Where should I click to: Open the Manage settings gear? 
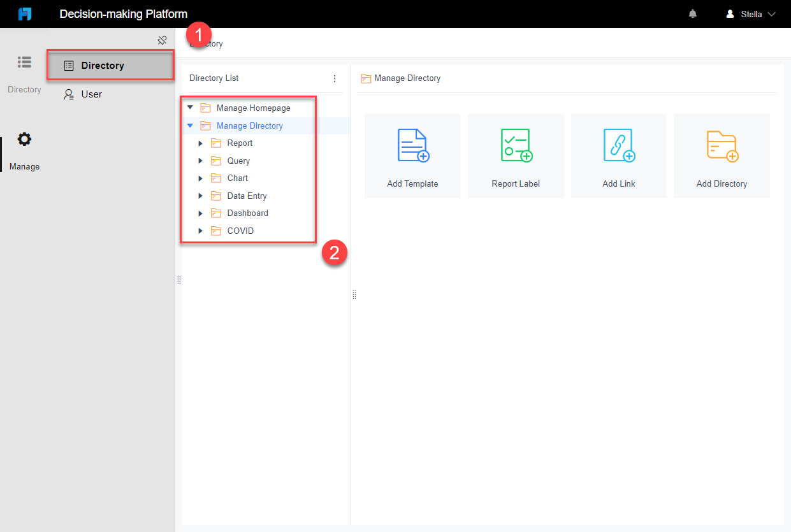(x=24, y=139)
